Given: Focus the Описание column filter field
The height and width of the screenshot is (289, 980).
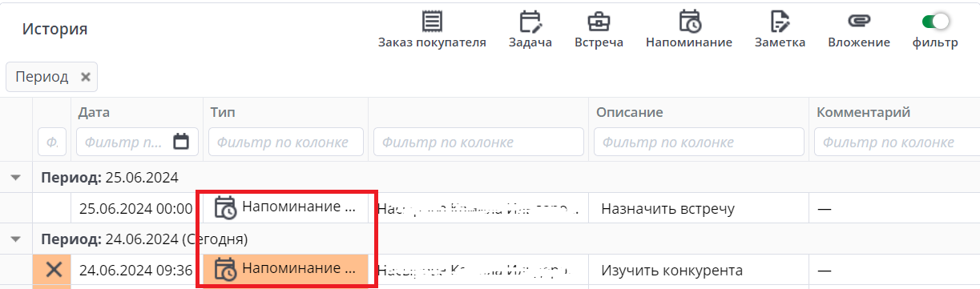Looking at the screenshot, I should point(699,142).
